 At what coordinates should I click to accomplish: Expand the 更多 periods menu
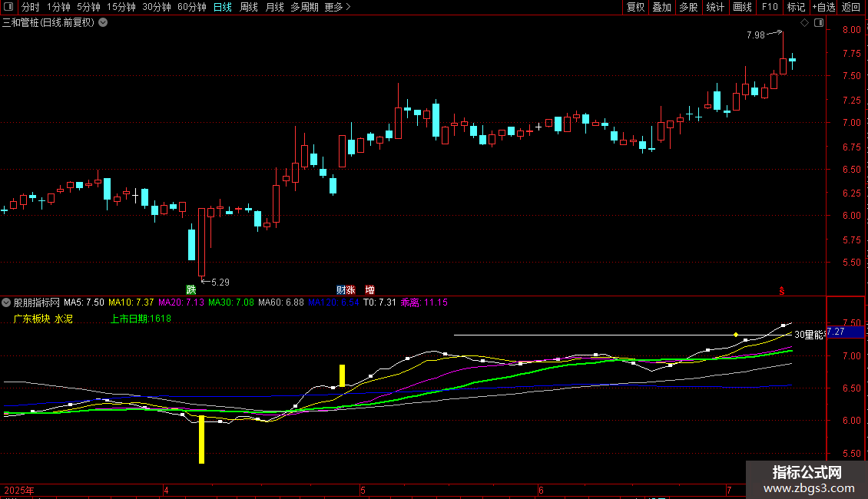[338, 7]
